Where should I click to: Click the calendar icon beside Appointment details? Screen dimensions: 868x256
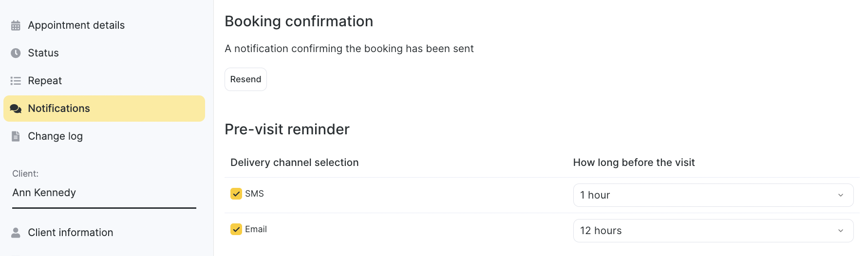[x=16, y=25]
